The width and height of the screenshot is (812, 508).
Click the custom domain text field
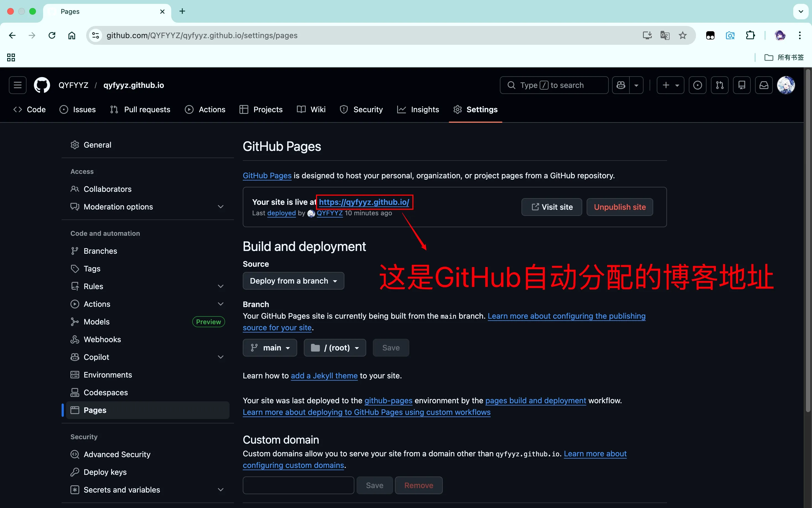pos(298,485)
